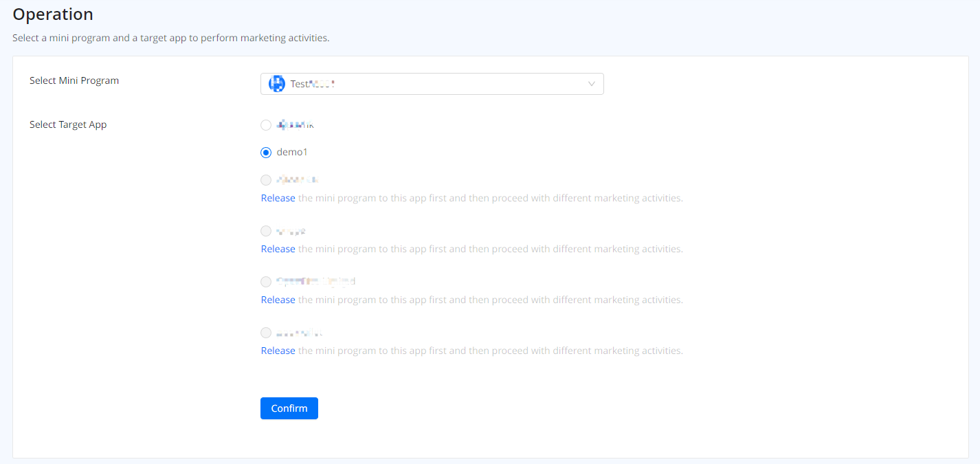980x464 pixels.
Task: Click the fourth target app radio button
Action: click(x=266, y=231)
